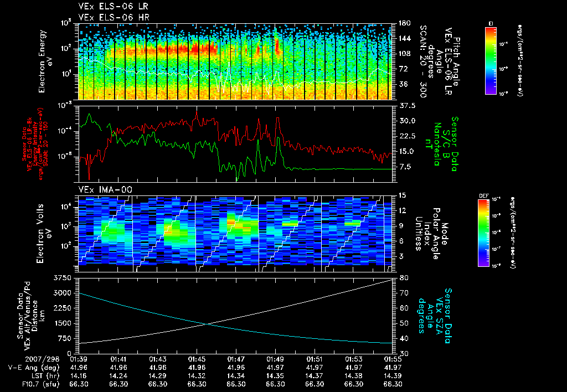Click the 01:39 time tick label
Image resolution: width=567 pixels, height=392 pixels.
click(x=79, y=359)
